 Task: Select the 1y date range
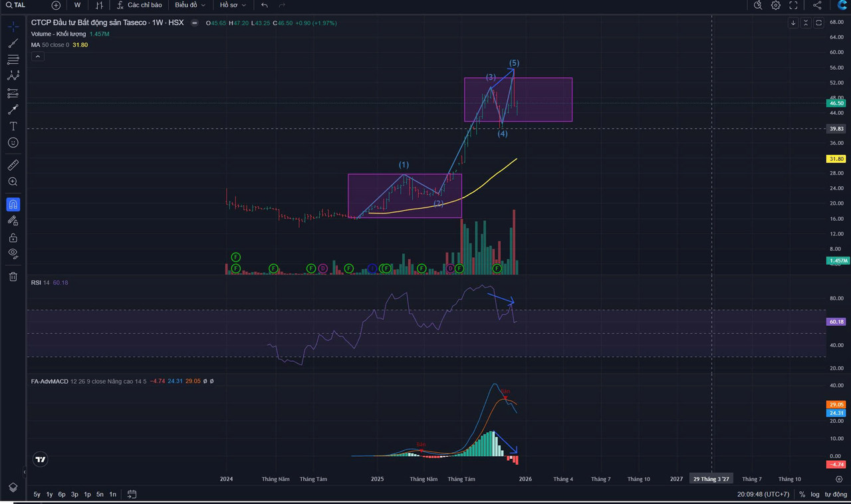(49, 494)
